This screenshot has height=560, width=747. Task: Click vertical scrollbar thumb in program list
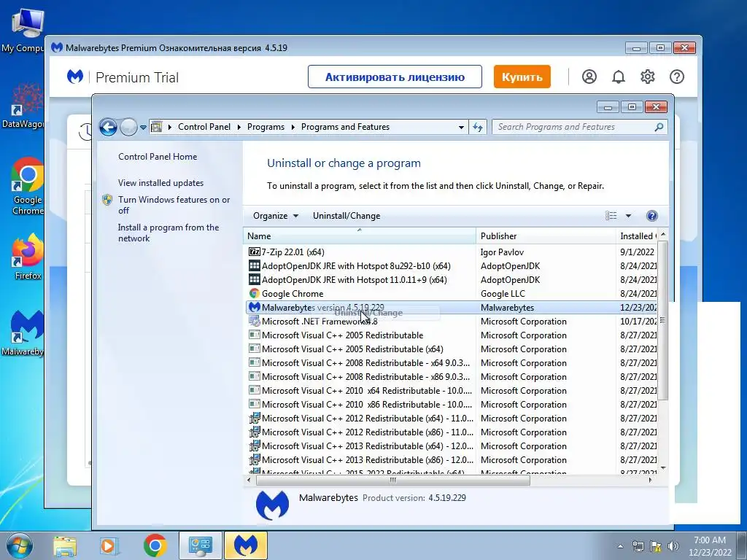coord(662,320)
